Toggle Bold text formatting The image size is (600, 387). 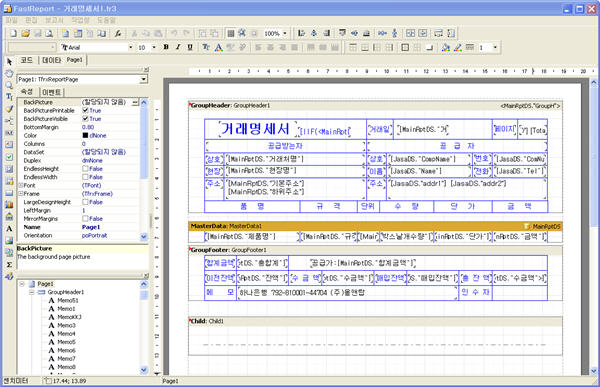click(166, 47)
